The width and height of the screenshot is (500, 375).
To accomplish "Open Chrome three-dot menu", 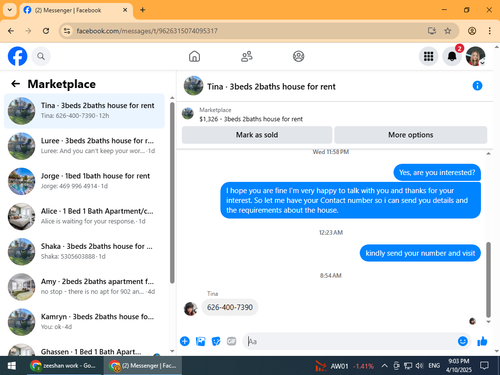I will tap(489, 31).
